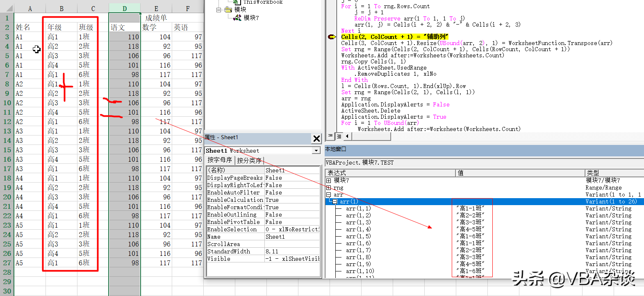The width and height of the screenshot is (644, 296).
Task: Open the ThisWorkbook object icon
Action: tap(237, 2)
